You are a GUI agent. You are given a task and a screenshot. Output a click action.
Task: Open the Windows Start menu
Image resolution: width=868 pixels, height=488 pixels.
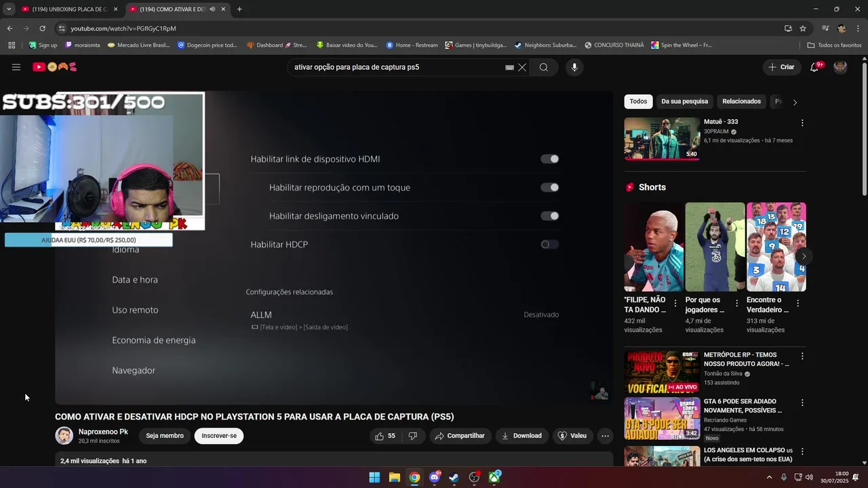[x=374, y=477]
